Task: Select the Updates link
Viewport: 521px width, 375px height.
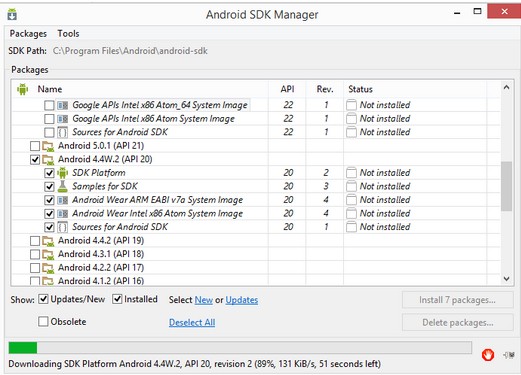Action: click(x=242, y=300)
